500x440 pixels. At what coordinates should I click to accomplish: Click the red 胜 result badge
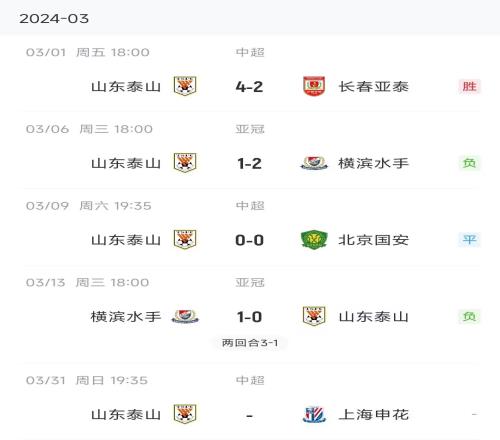tap(469, 87)
